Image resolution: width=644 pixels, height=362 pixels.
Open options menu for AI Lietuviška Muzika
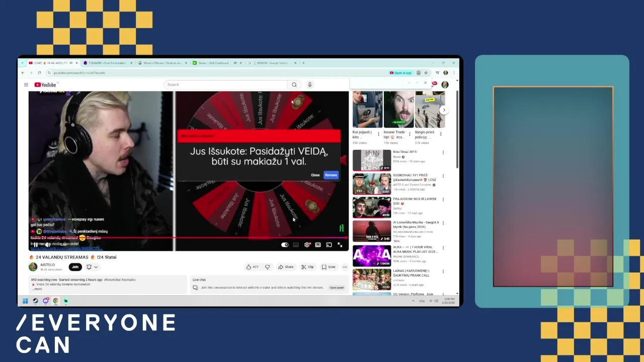point(443,223)
